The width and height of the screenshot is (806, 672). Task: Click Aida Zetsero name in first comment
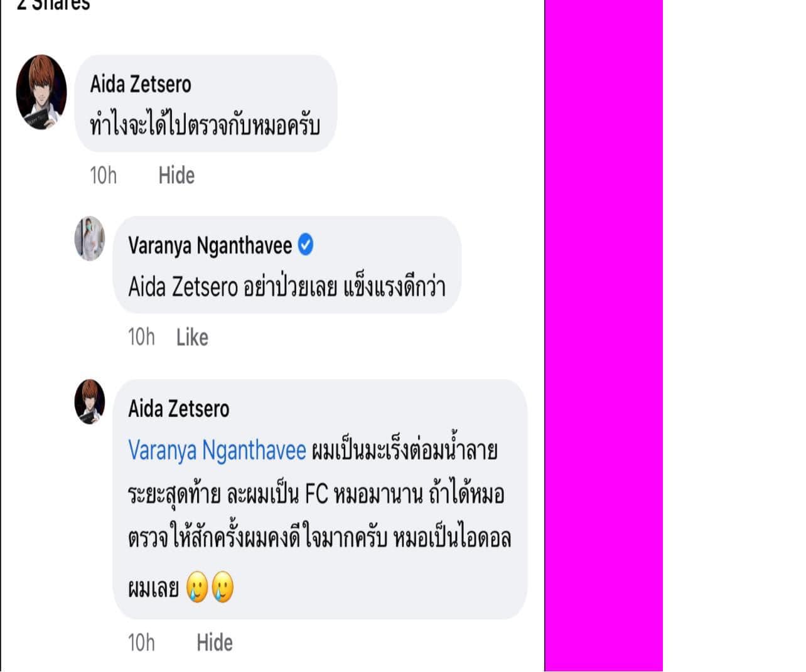141,84
